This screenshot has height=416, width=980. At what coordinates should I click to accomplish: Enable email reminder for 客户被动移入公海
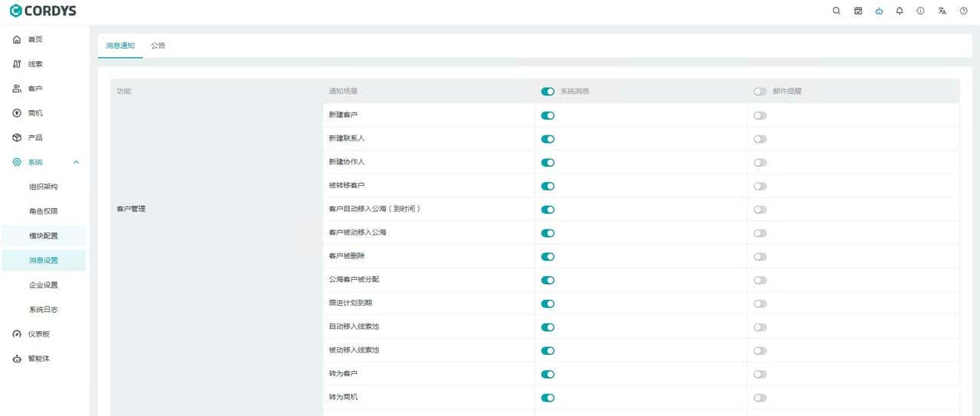[759, 233]
